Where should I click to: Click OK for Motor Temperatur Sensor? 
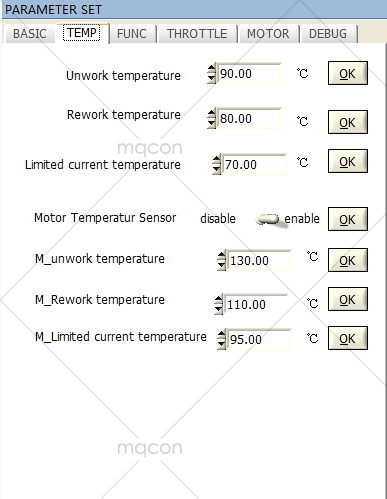pos(348,219)
